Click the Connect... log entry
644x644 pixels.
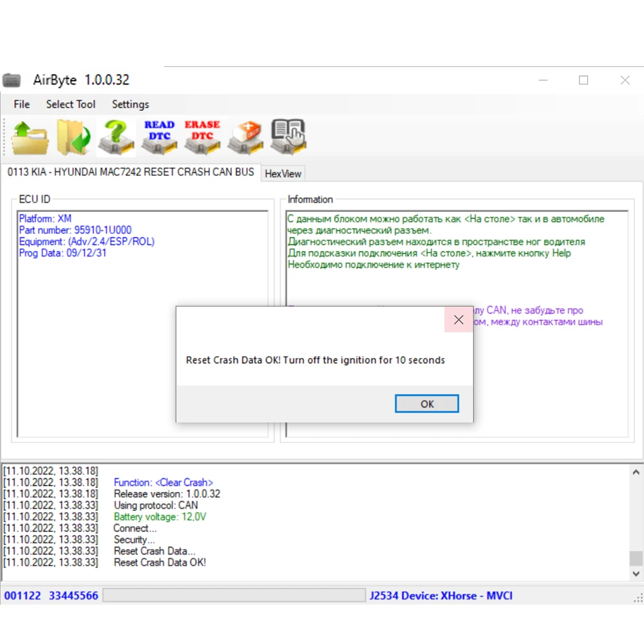pos(135,528)
